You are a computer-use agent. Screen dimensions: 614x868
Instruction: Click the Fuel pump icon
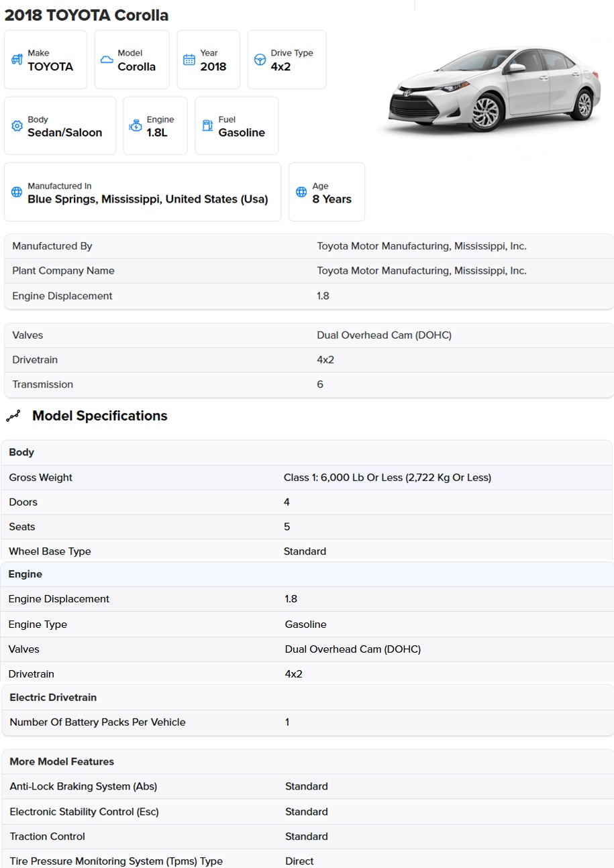207,126
